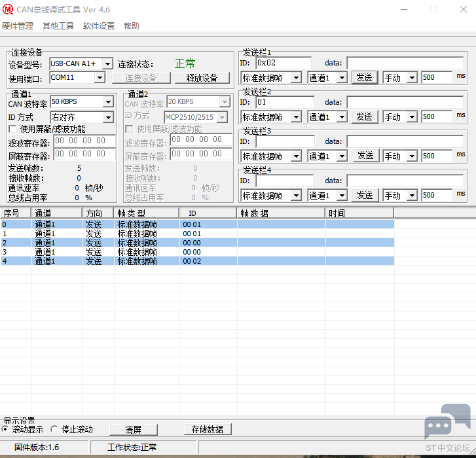Click the 发送栏1 ID field showing 0x02
This screenshot has height=458, width=476.
[284, 63]
